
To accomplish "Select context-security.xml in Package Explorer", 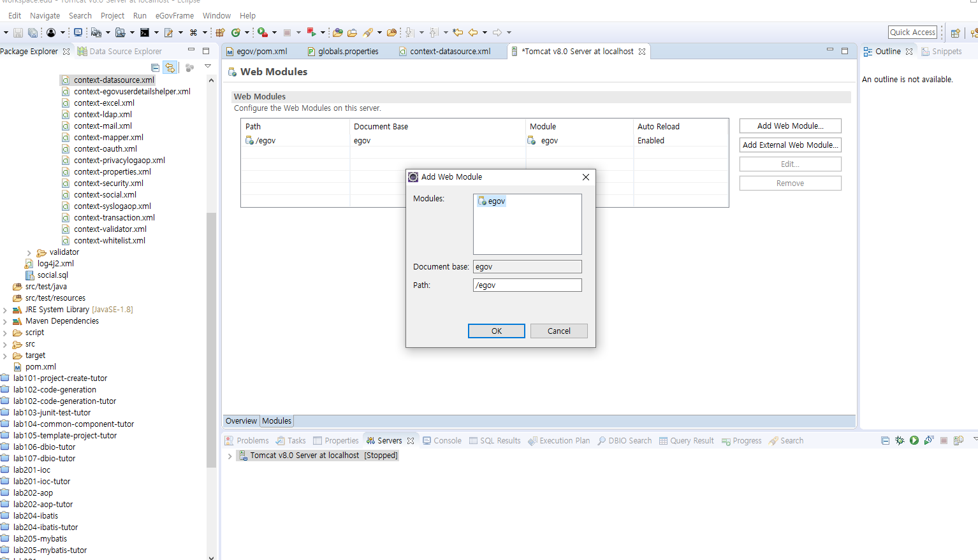I will pyautogui.click(x=108, y=183).
